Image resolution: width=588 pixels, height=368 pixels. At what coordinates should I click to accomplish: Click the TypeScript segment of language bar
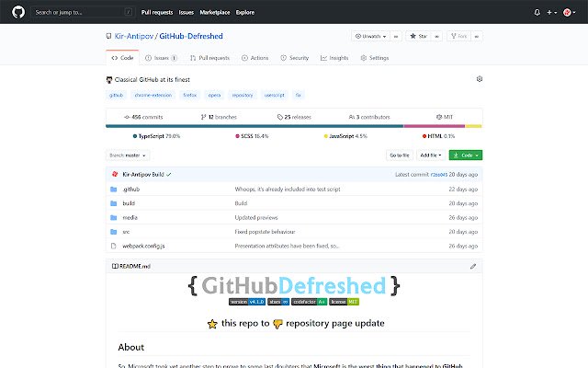(254, 126)
